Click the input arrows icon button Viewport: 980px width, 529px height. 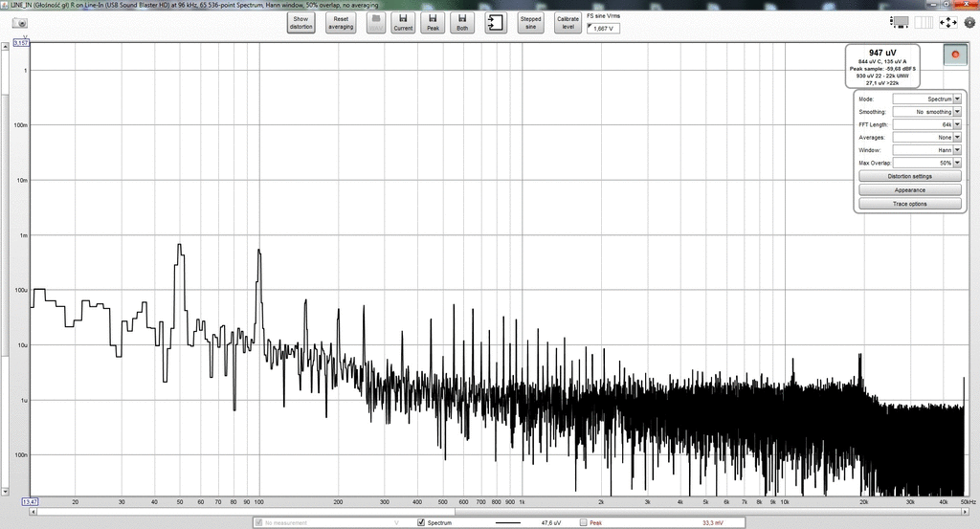point(496,23)
